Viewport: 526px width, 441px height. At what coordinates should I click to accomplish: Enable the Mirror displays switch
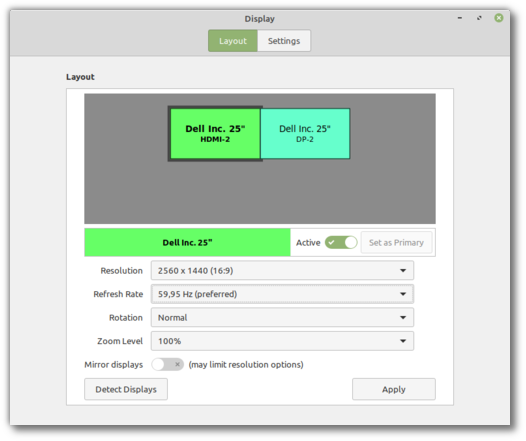tap(167, 364)
